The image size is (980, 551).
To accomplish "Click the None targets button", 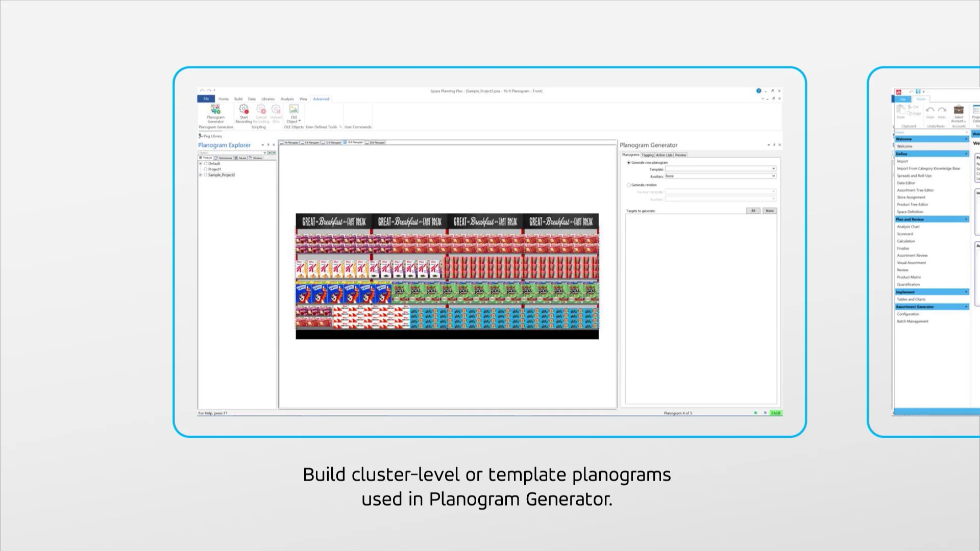I will (x=769, y=211).
